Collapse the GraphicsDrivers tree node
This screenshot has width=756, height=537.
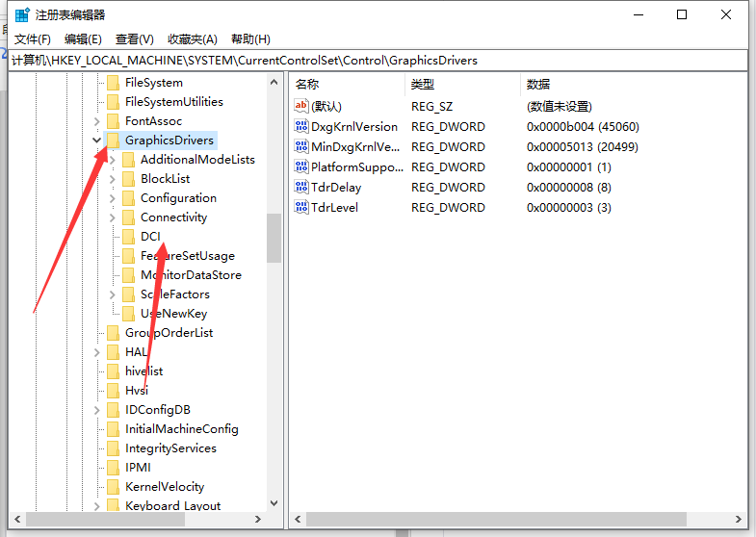[x=97, y=141]
